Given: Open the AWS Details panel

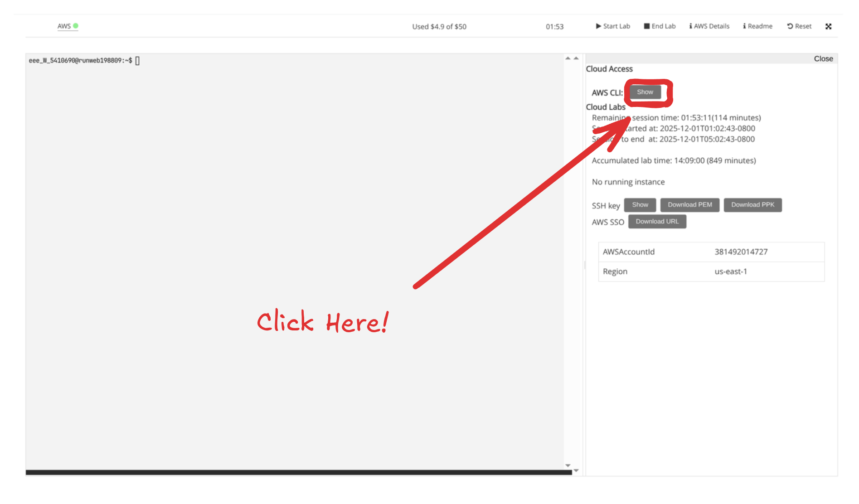Looking at the screenshot, I should tap(709, 26).
